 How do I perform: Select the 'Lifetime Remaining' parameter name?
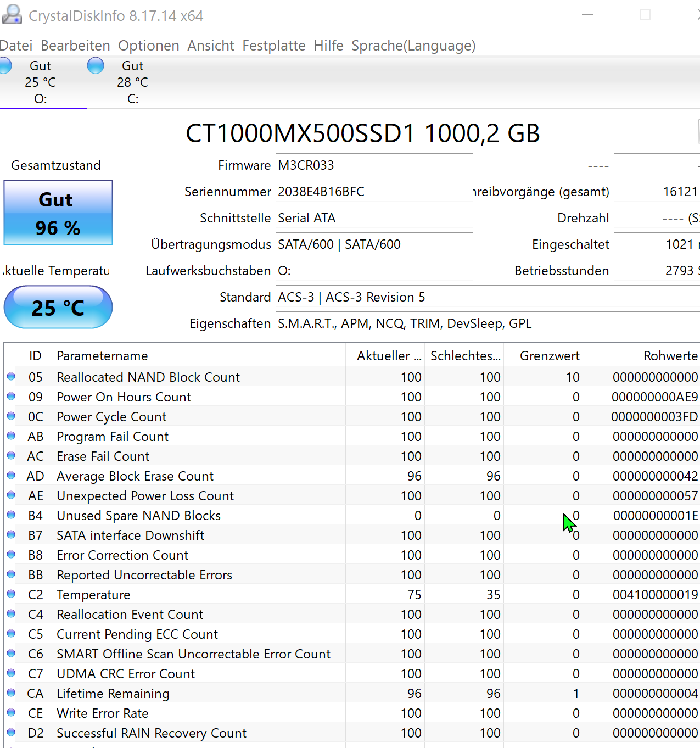click(113, 694)
